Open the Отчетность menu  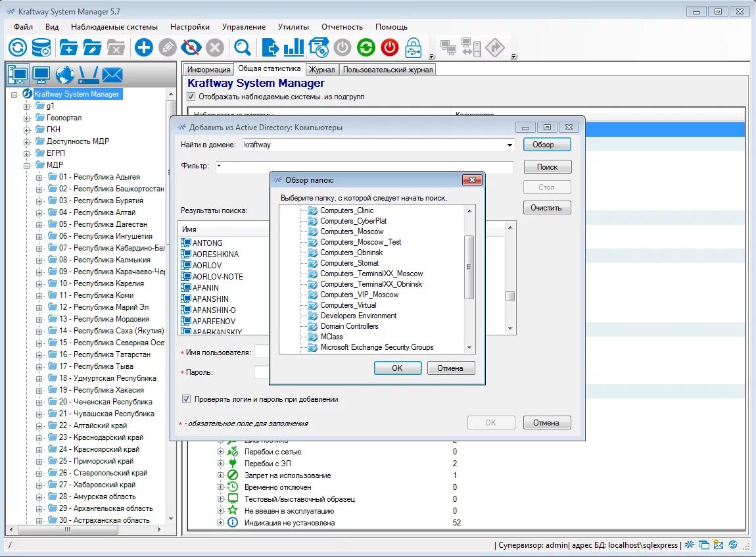pos(343,27)
